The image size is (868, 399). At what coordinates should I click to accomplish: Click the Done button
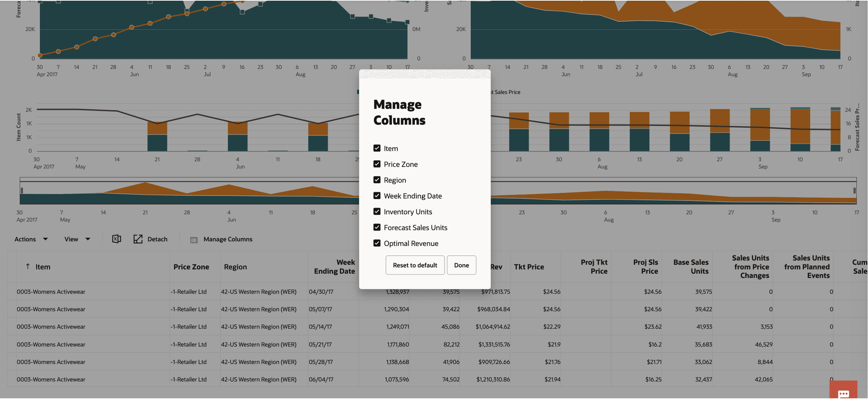pos(461,265)
